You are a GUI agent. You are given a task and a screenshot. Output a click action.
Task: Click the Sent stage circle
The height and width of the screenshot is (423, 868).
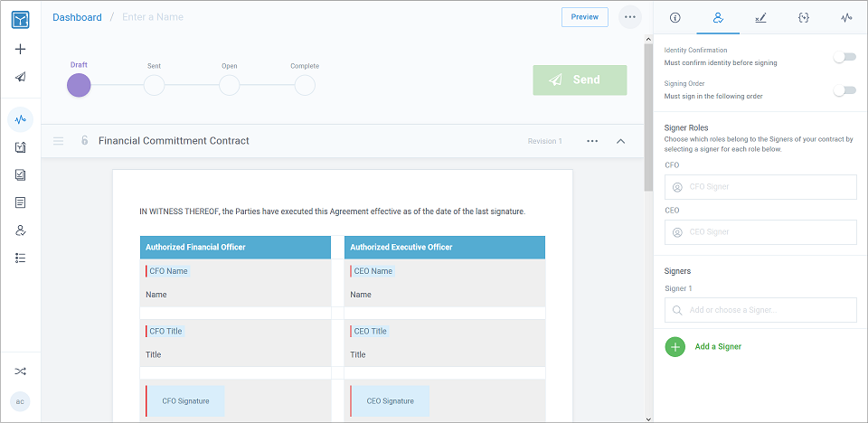click(x=154, y=86)
